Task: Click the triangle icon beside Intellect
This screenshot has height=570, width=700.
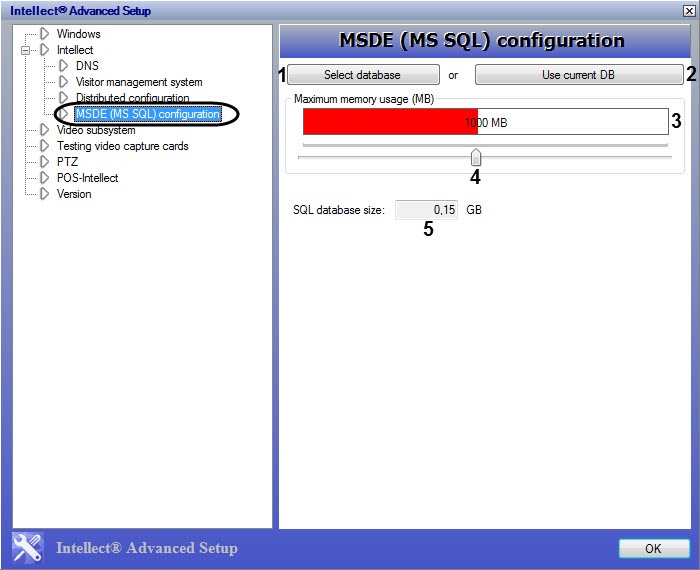Action: coord(44,50)
